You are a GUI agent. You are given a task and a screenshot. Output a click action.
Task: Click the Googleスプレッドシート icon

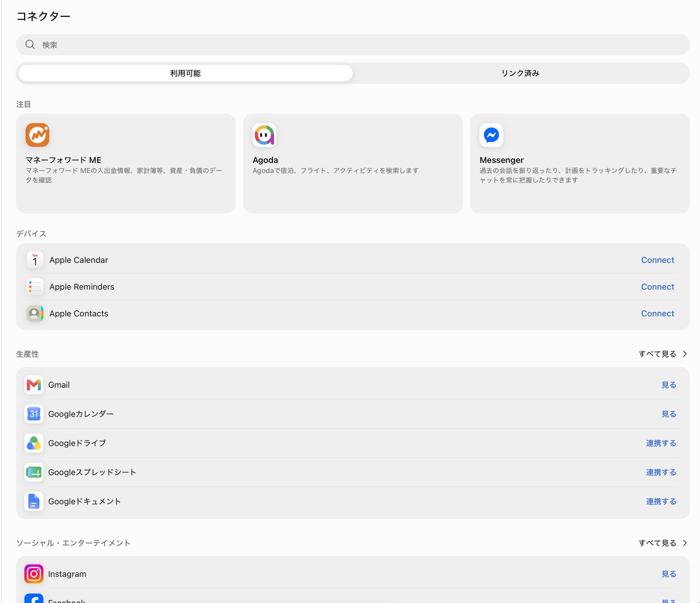[34, 472]
